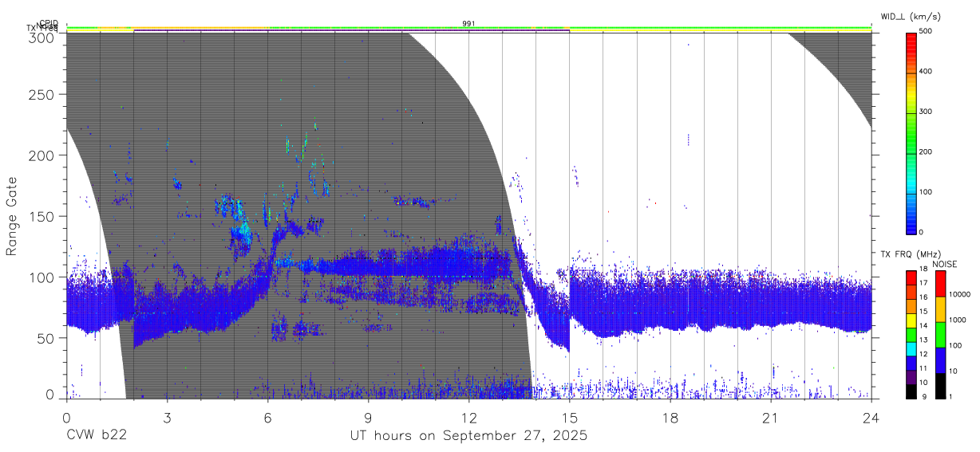Click the 15 tick on UT hours axis
Image resolution: width=980 pixels, height=452 pixels.
coord(569,419)
